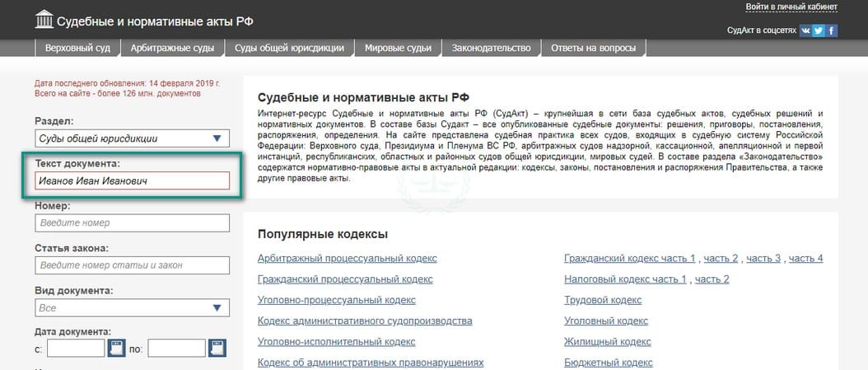Open Трудовой кодекс link
This screenshot has height=370, width=868.
click(x=603, y=300)
